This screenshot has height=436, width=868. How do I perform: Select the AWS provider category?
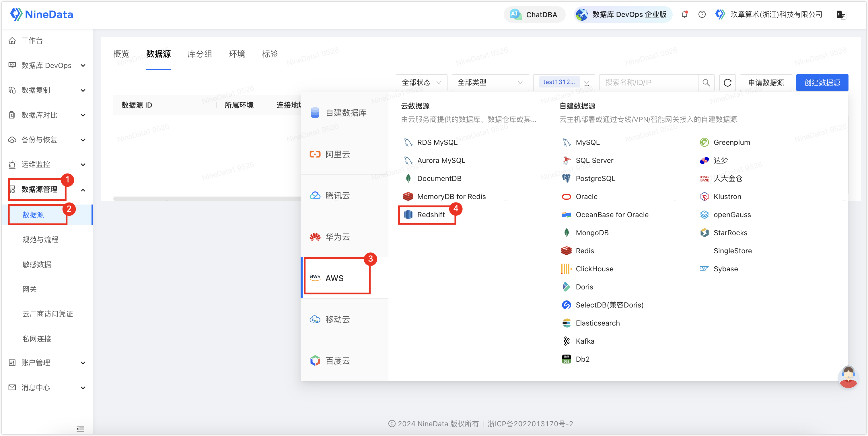[345, 278]
